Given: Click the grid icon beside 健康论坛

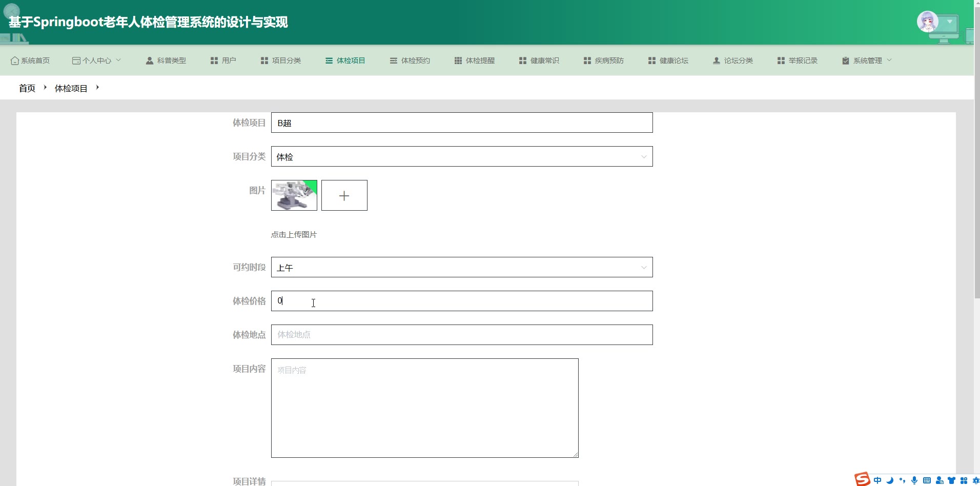Looking at the screenshot, I should click(x=652, y=60).
